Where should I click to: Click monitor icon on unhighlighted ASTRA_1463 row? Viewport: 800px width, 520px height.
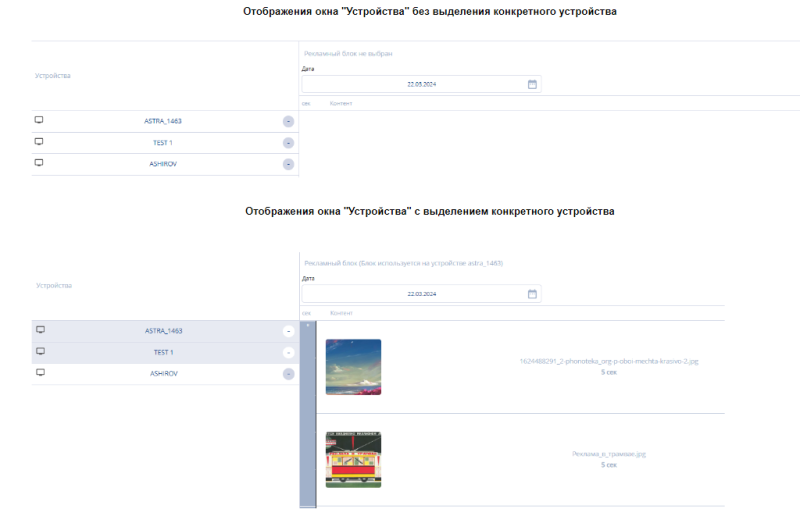point(39,120)
